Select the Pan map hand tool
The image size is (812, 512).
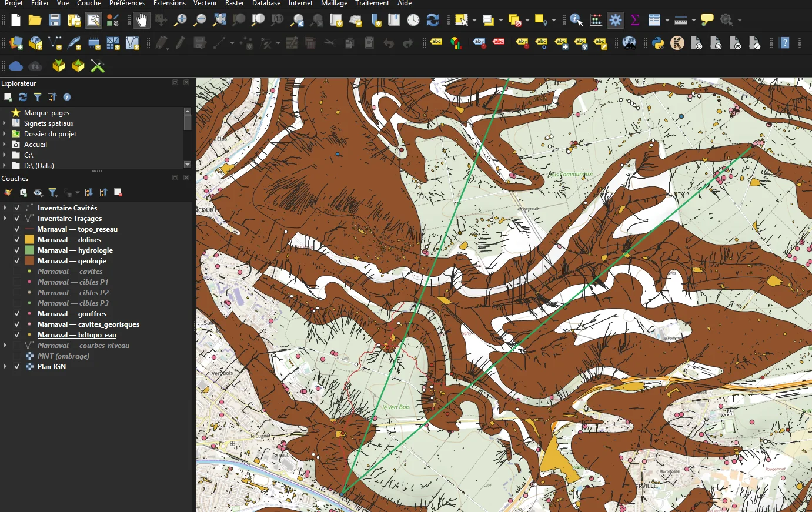[142, 21]
